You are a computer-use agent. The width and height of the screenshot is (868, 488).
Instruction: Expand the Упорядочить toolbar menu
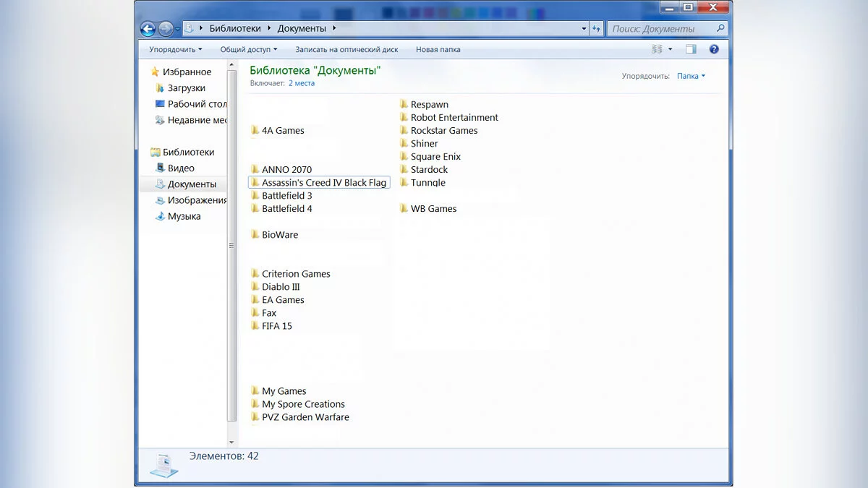(175, 50)
